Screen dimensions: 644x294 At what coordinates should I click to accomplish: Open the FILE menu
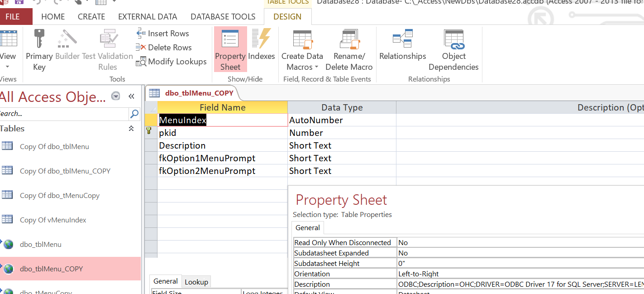point(13,17)
